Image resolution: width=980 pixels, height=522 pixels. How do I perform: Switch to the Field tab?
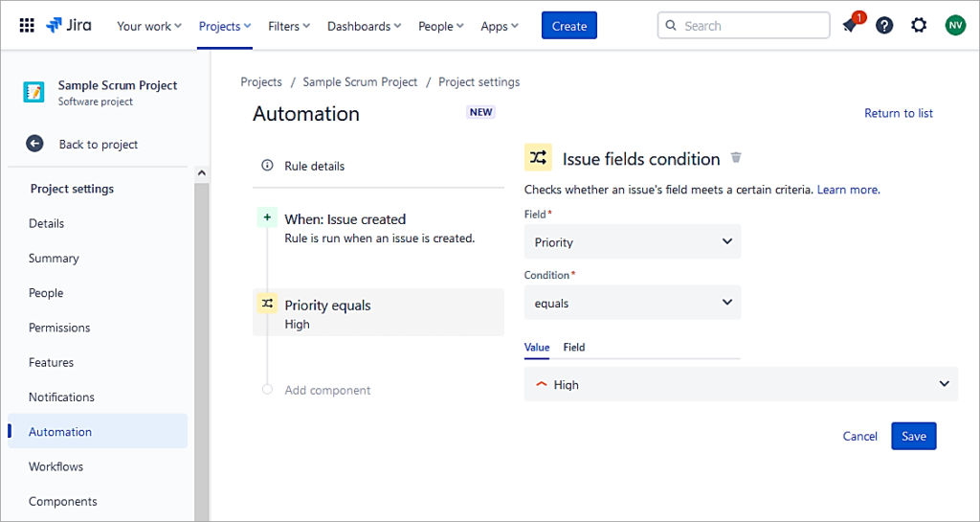573,347
